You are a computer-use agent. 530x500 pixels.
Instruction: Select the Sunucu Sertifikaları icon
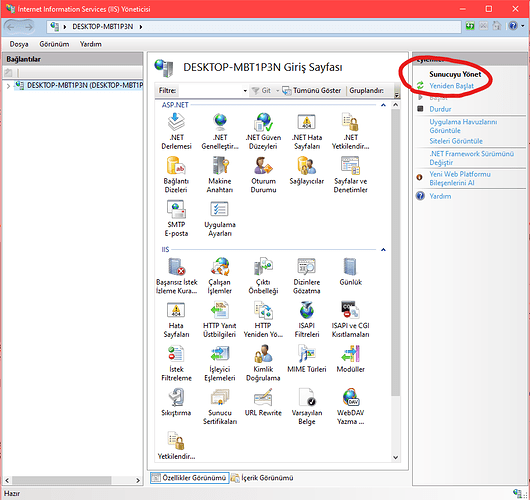pyautogui.click(x=220, y=407)
